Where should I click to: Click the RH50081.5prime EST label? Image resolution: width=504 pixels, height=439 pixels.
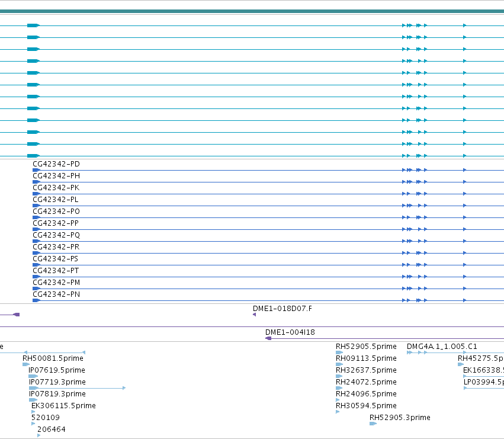point(53,358)
